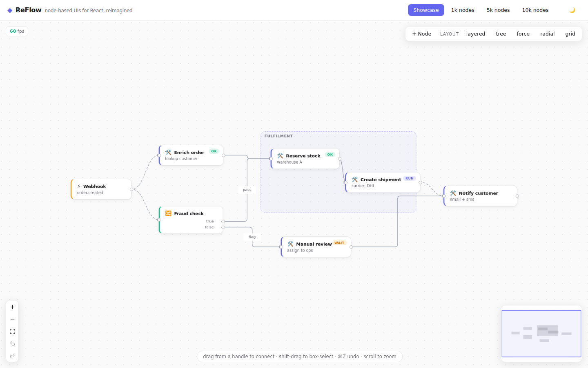This screenshot has height=368, width=588.
Task: Click 'order.created' subtitle on Webhook
Action: pos(90,193)
